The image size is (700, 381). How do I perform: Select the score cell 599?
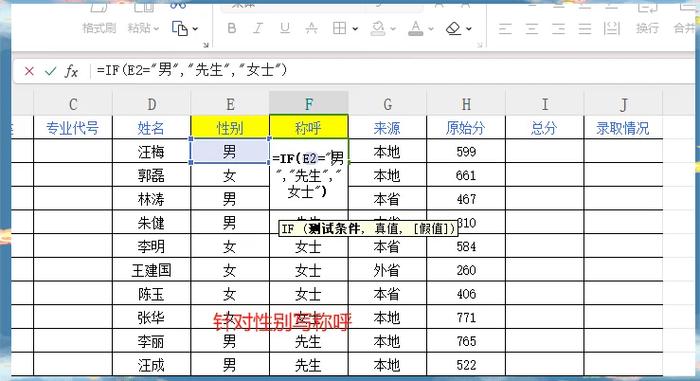[466, 151]
